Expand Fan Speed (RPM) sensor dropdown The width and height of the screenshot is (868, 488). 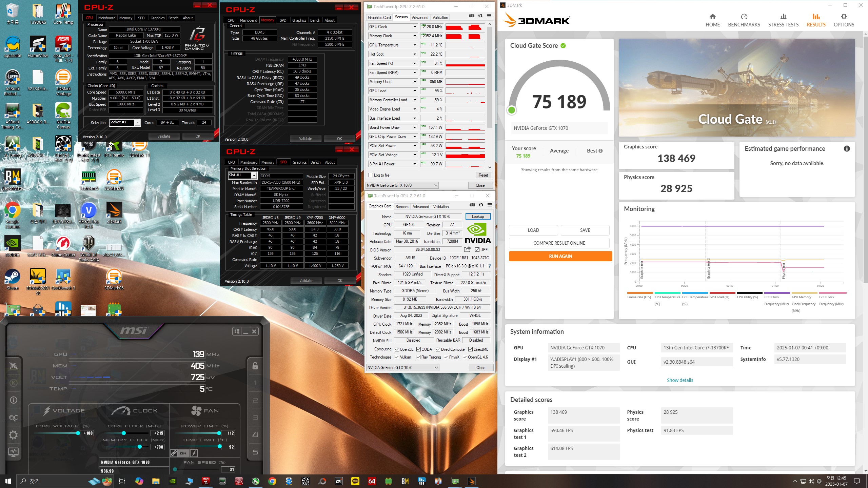(415, 73)
